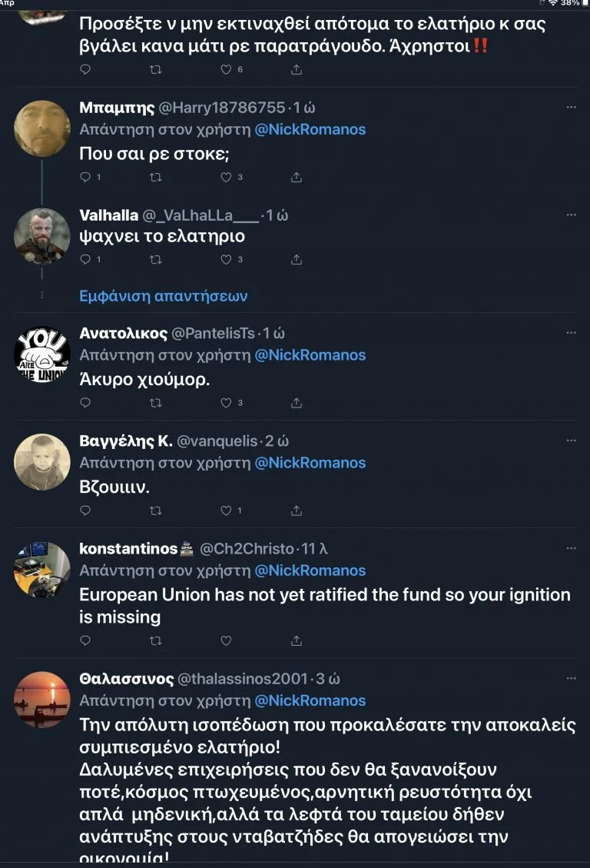Open Θαλασσινος's sunset avatar

pyautogui.click(x=42, y=699)
